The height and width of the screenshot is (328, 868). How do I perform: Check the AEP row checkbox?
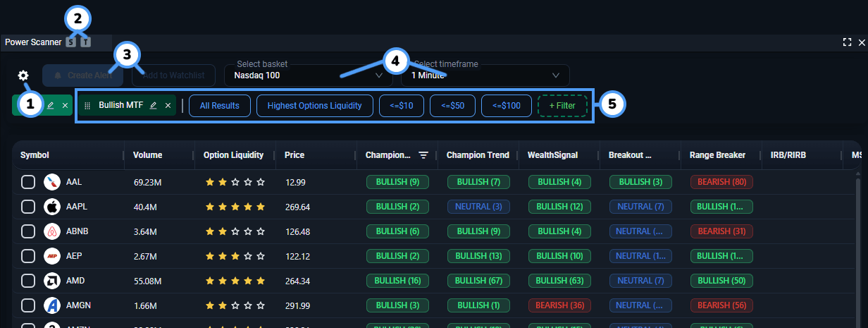tap(28, 256)
